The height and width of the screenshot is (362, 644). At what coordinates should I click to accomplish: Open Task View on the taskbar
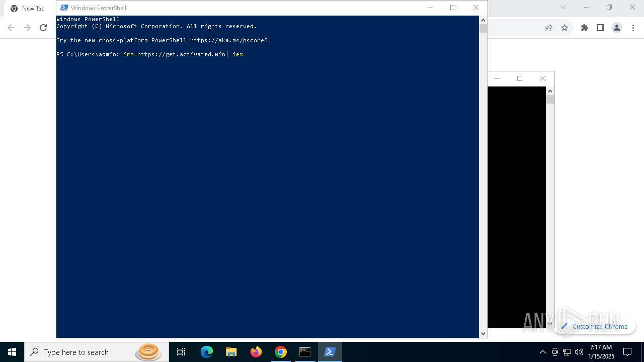pyautogui.click(x=181, y=352)
